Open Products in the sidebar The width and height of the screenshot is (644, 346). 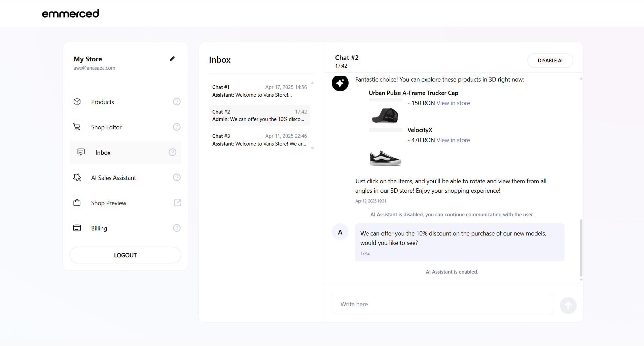coord(103,102)
